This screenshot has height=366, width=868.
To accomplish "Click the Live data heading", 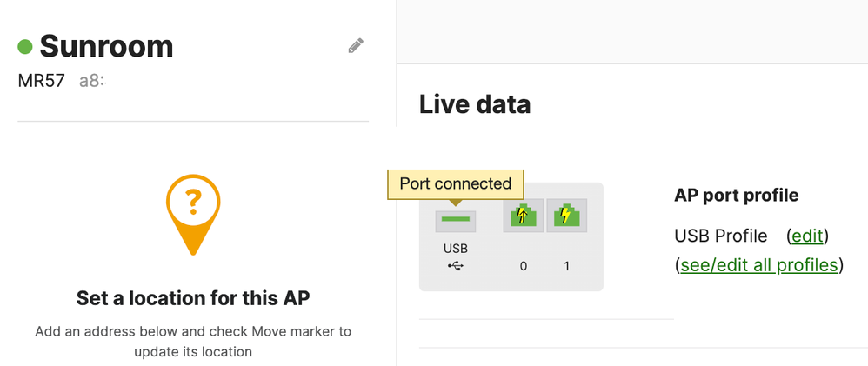I will pos(475,104).
